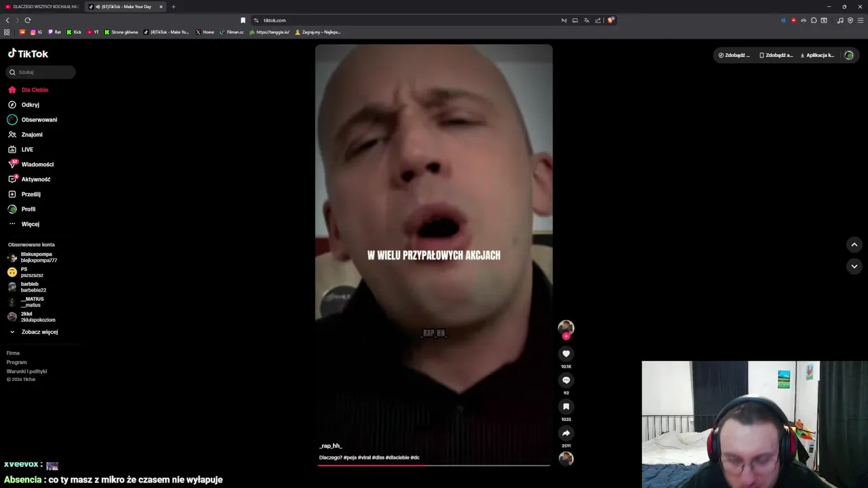The image size is (868, 488).
Task: Follow creator with the red plus badge
Action: point(566,336)
